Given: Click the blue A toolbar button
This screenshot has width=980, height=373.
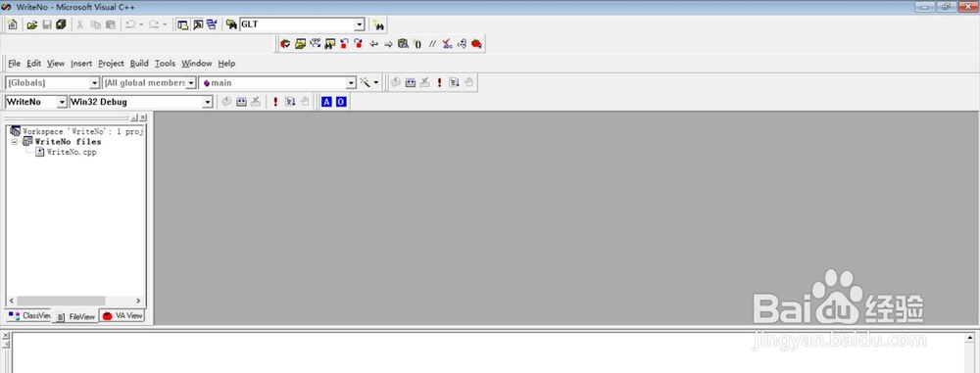Looking at the screenshot, I should 326,102.
